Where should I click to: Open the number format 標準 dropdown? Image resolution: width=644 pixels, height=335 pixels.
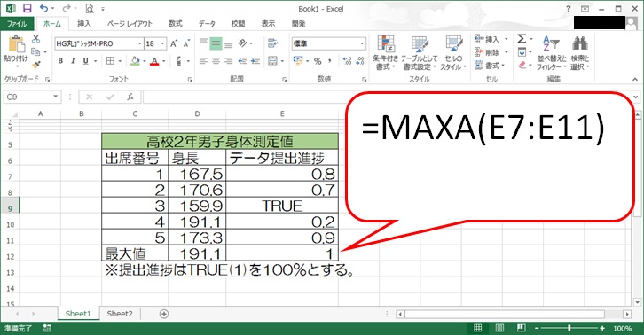362,43
